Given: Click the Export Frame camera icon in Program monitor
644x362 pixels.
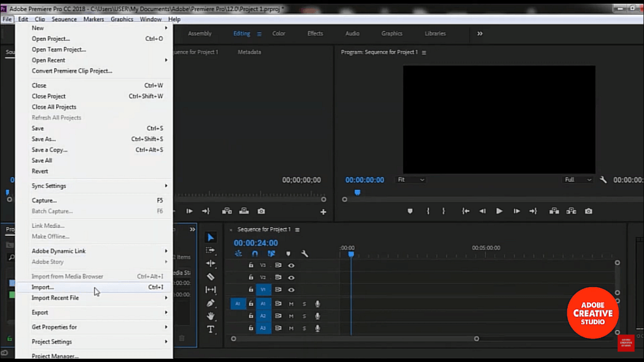Looking at the screenshot, I should (589, 211).
